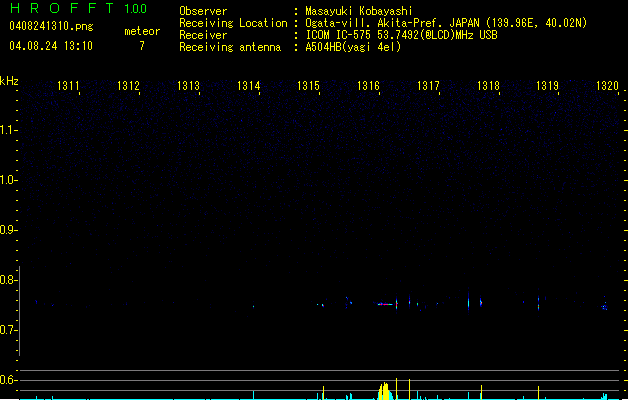The height and width of the screenshot is (400, 629).
Task: Click antenna value A504HB(yagi 4el)
Action: (x=353, y=47)
